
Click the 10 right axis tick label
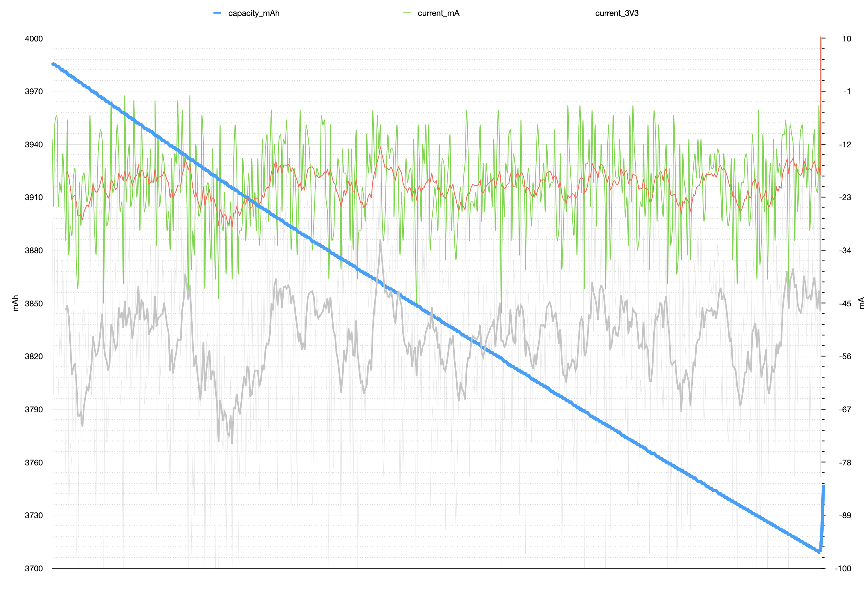846,39
